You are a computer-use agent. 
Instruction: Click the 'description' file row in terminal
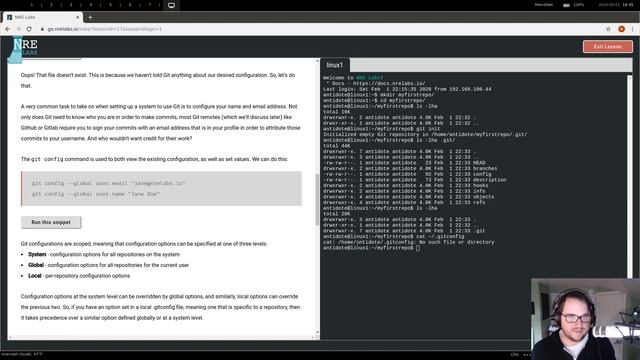[414, 180]
